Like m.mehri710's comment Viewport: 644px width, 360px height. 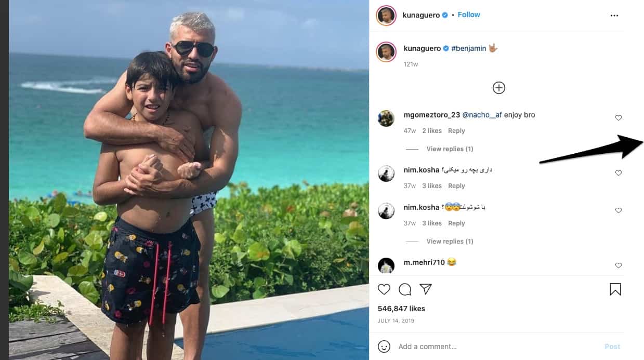coord(619,265)
